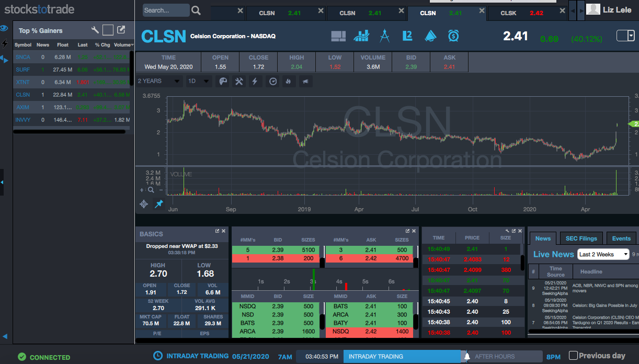This screenshot has width=639, height=364.
Task: Sort by the Float column header
Action: tap(63, 45)
